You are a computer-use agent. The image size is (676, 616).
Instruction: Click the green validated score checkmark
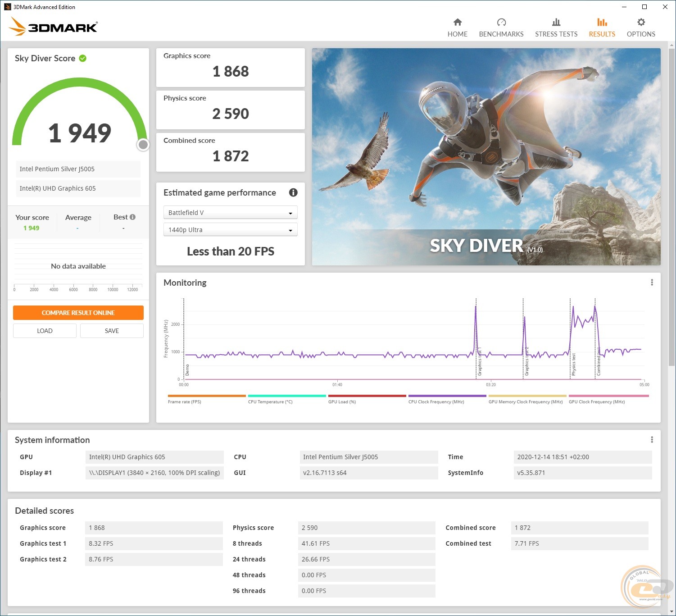coord(83,59)
